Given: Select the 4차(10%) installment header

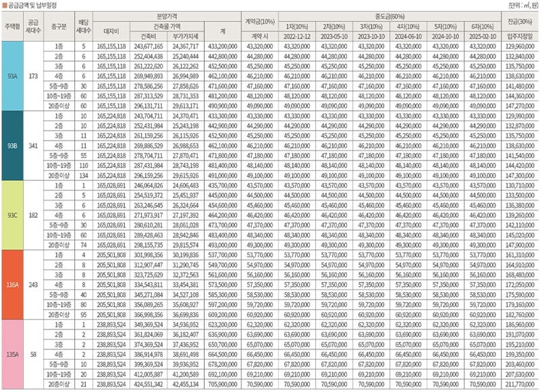Looking at the screenshot, I should (x=408, y=26).
